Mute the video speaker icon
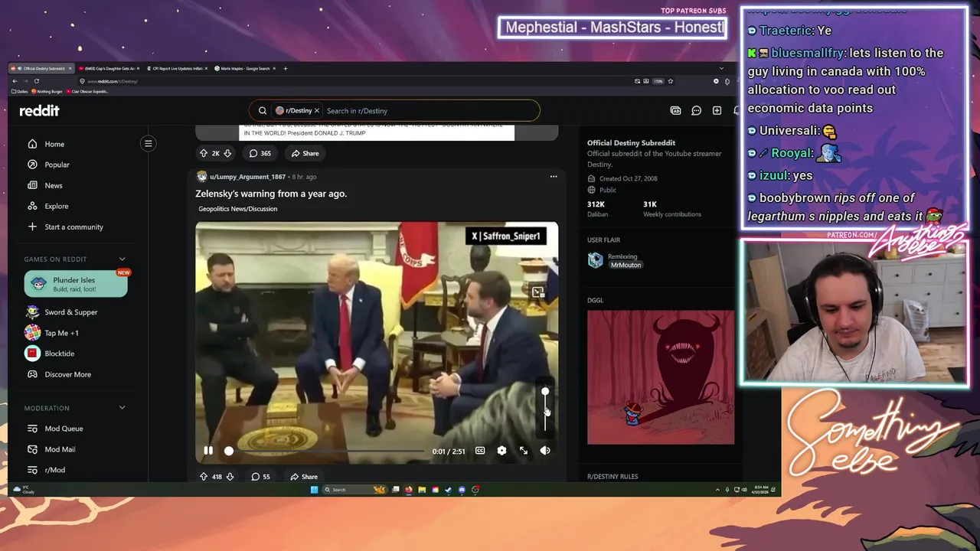The height and width of the screenshot is (551, 980). coord(545,451)
